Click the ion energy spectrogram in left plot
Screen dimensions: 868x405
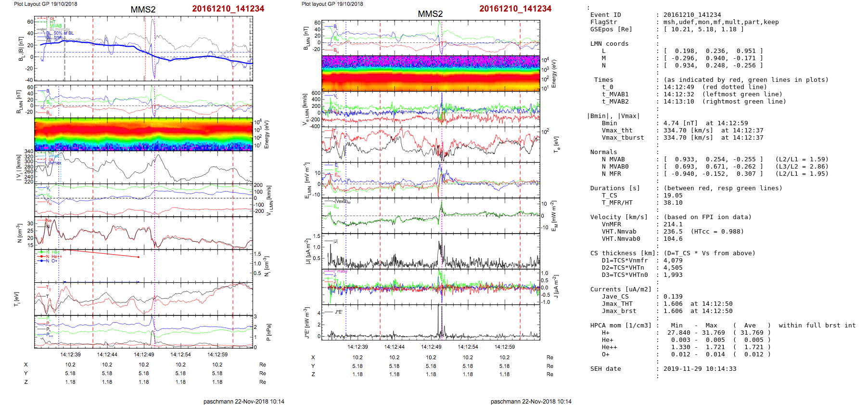[143, 134]
